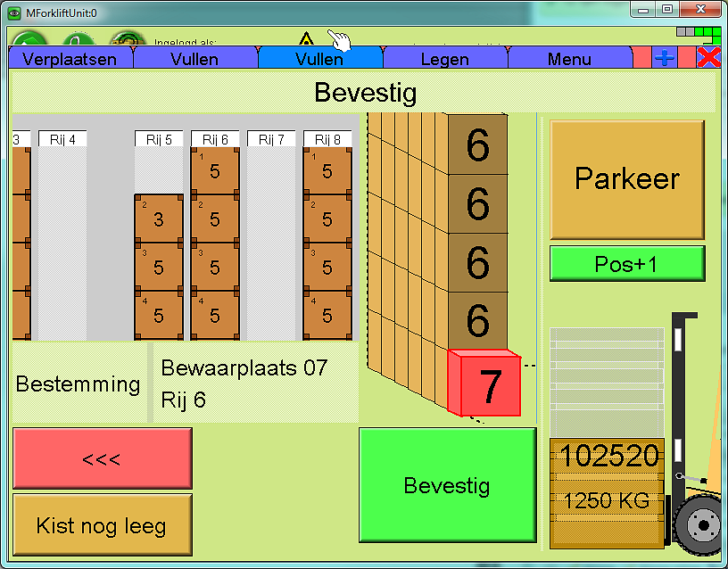Open the Menu tab
This screenshot has width=728, height=569.
569,60
